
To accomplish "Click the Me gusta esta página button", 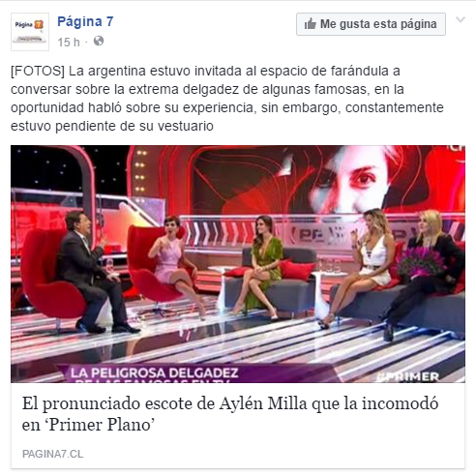I will coord(371,24).
